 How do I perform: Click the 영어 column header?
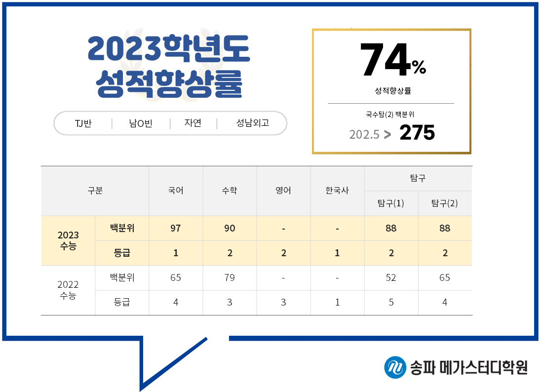coord(283,191)
